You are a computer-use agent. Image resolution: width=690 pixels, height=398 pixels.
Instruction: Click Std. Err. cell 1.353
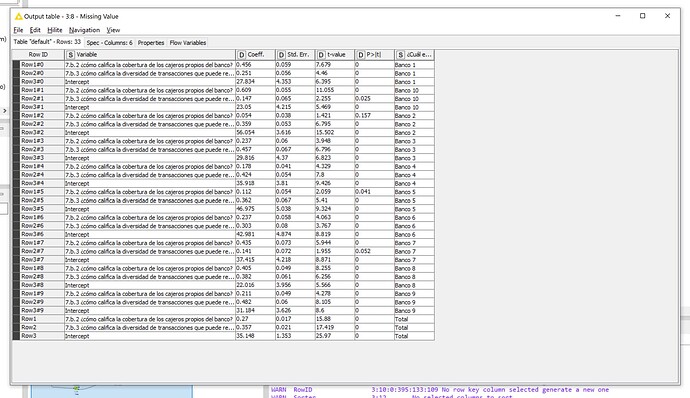(x=295, y=336)
